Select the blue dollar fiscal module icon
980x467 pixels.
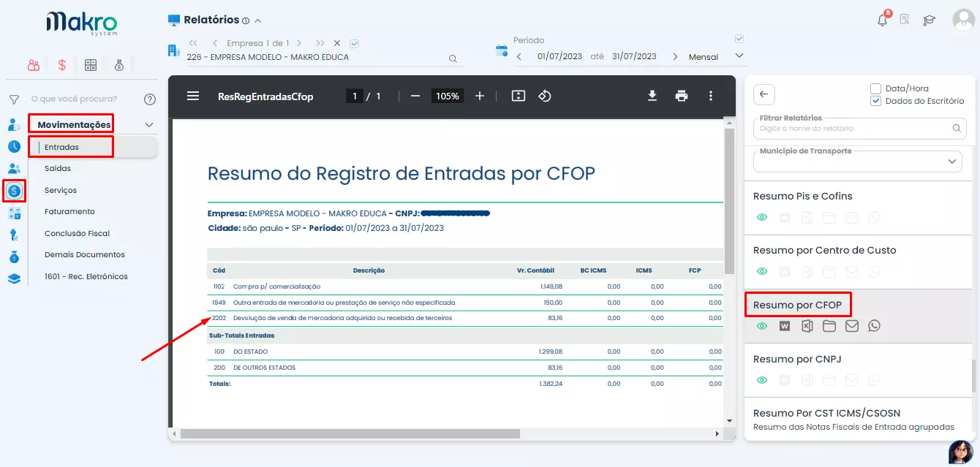coord(15,191)
